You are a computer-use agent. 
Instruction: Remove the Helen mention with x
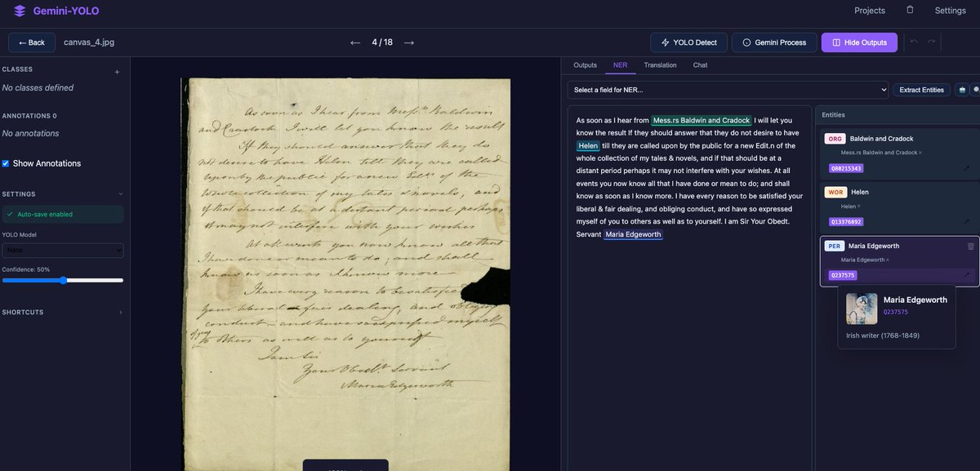coord(859,206)
